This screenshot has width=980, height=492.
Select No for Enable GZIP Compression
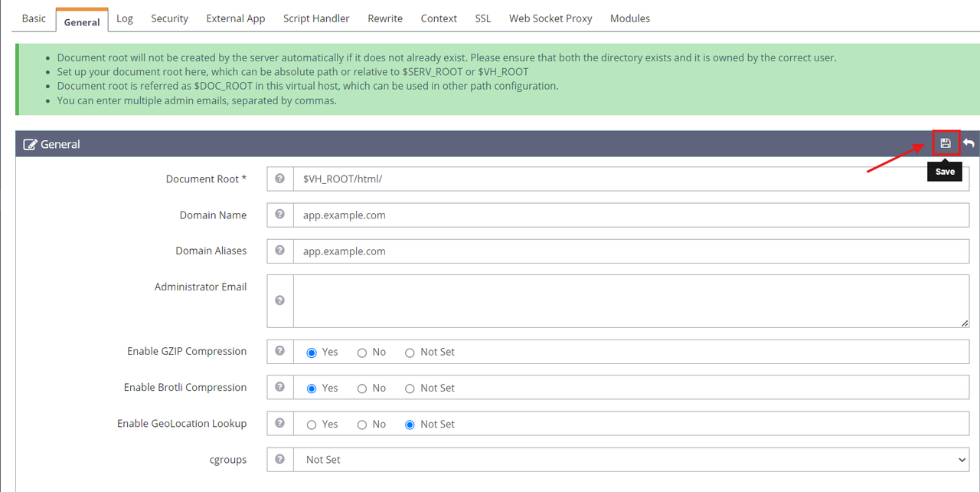click(362, 353)
